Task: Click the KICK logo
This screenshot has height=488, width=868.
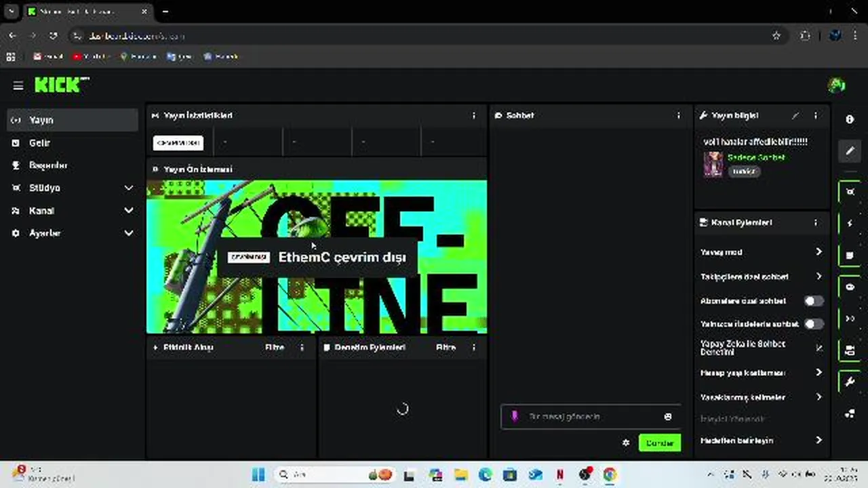Action: click(x=62, y=85)
